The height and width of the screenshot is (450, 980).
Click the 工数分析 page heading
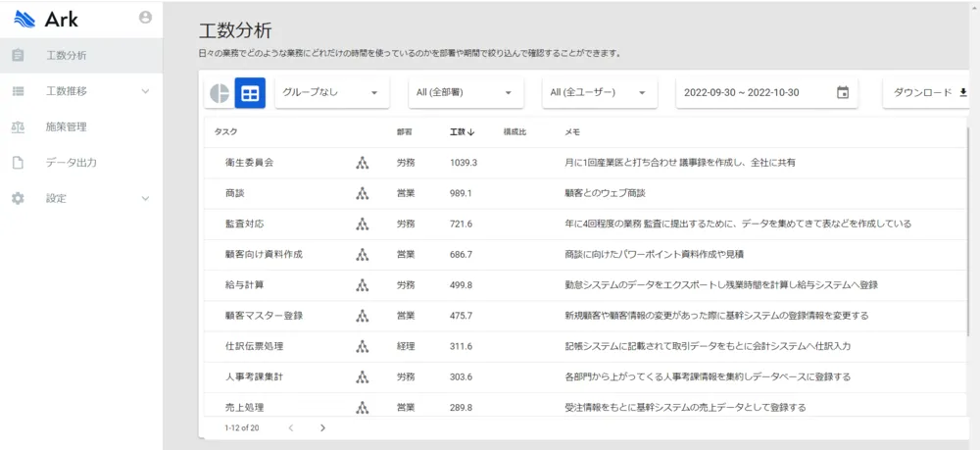(x=235, y=31)
